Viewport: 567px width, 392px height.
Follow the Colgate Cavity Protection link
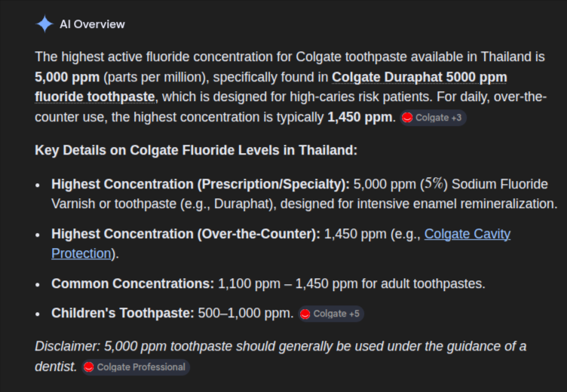[467, 234]
